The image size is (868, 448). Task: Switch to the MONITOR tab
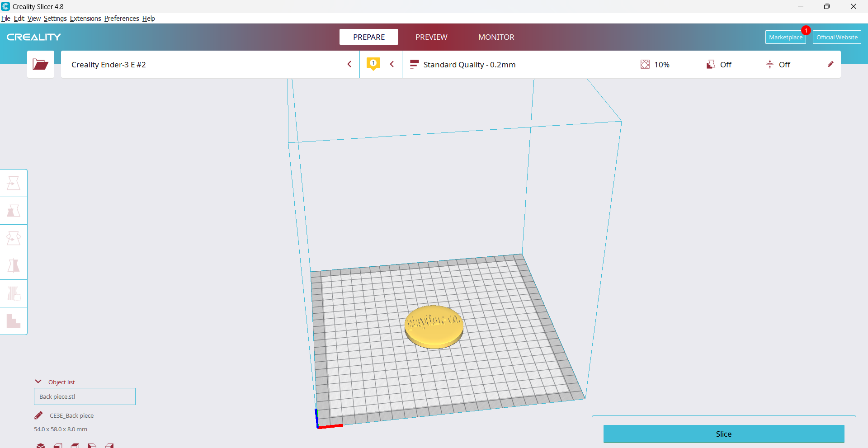click(496, 37)
